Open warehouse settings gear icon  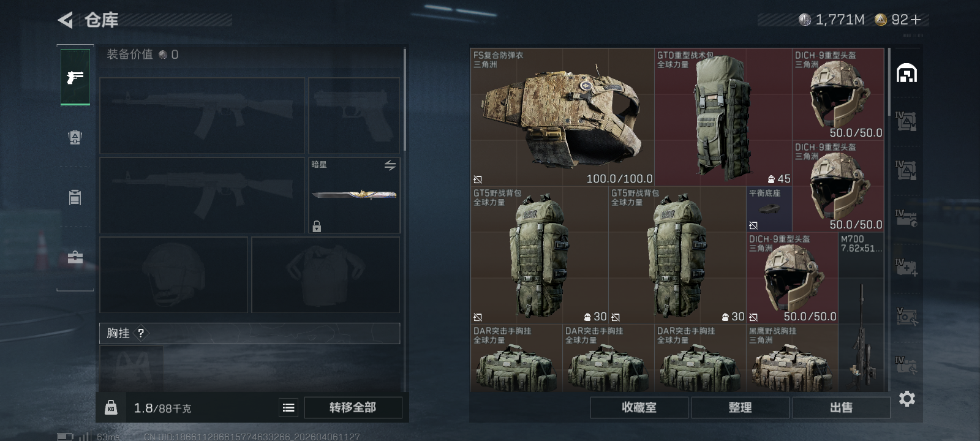907,399
